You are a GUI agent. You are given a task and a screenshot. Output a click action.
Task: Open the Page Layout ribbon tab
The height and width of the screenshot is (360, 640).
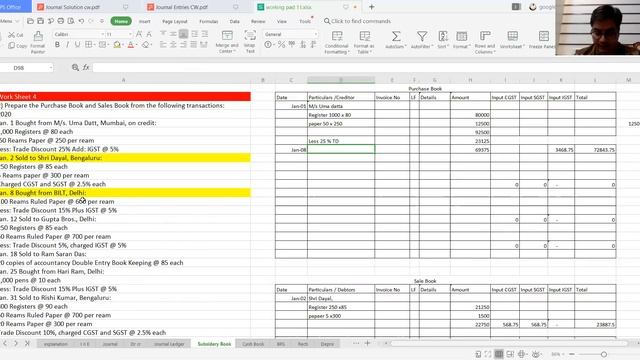(175, 21)
